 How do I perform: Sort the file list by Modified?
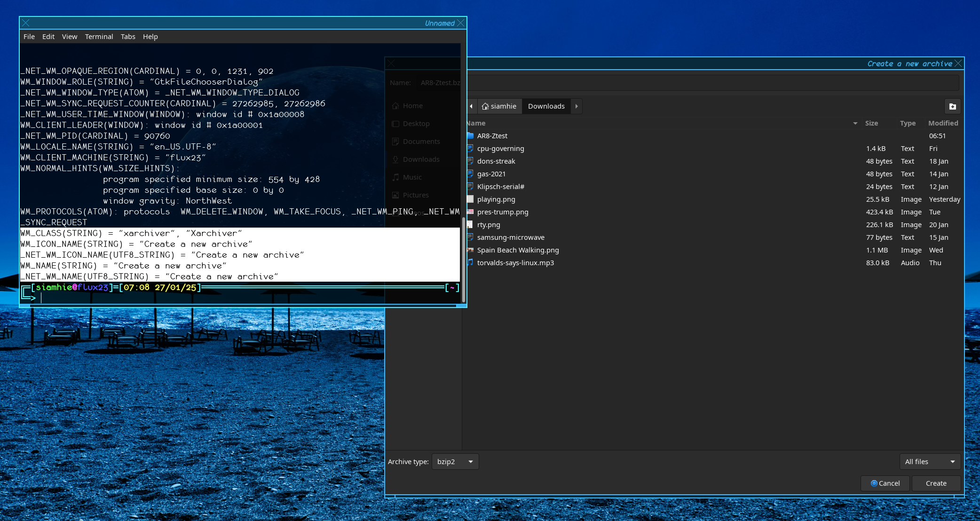click(943, 123)
